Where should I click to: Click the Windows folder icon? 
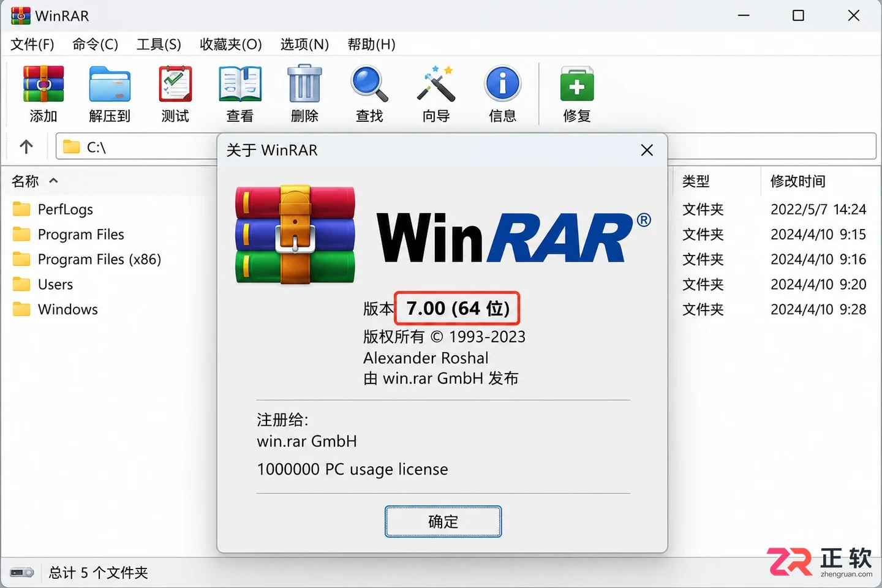(21, 309)
